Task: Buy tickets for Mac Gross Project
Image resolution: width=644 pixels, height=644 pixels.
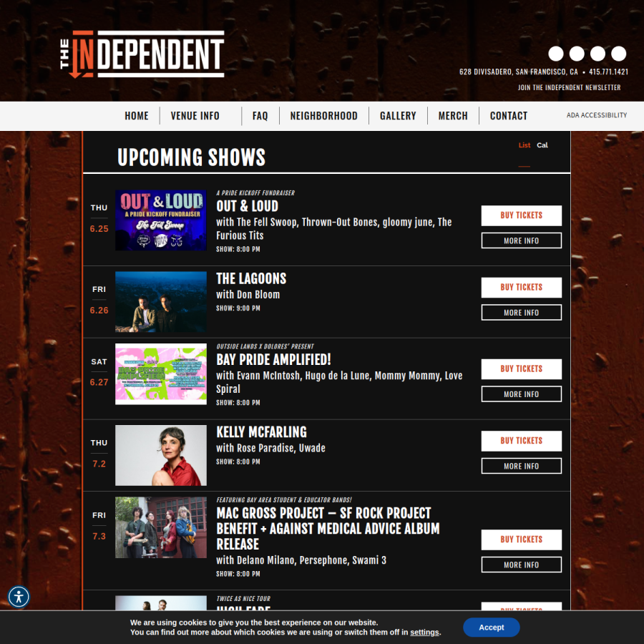Action: [x=521, y=540]
